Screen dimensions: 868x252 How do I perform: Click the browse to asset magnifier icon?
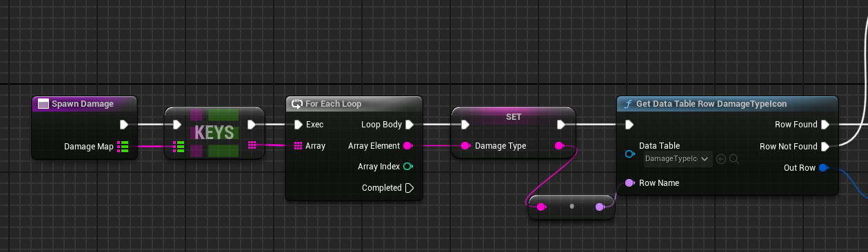tap(734, 159)
